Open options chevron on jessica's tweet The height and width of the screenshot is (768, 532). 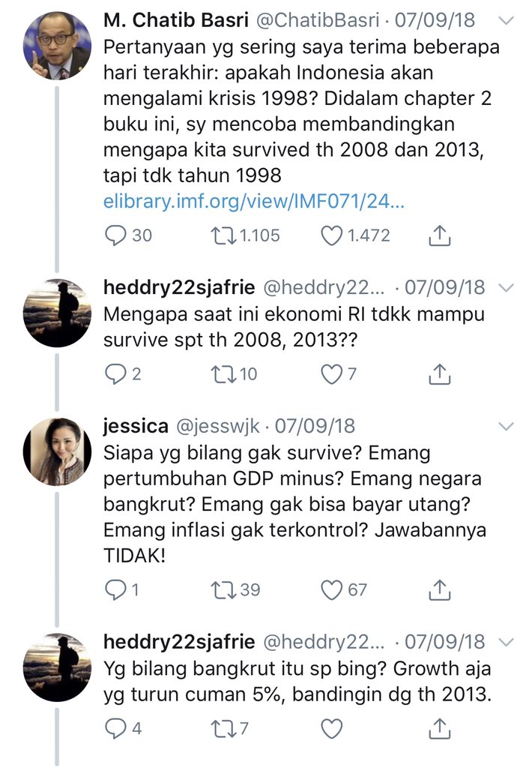pos(507,426)
